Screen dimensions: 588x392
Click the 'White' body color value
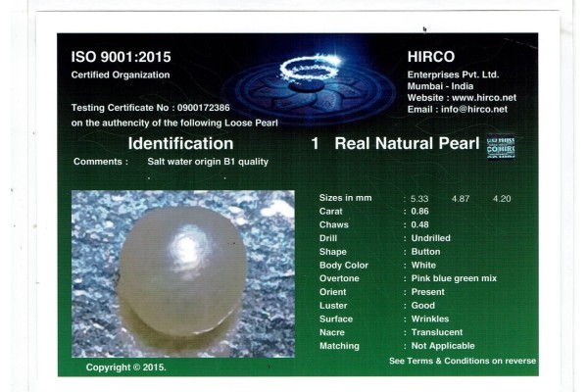pyautogui.click(x=423, y=266)
